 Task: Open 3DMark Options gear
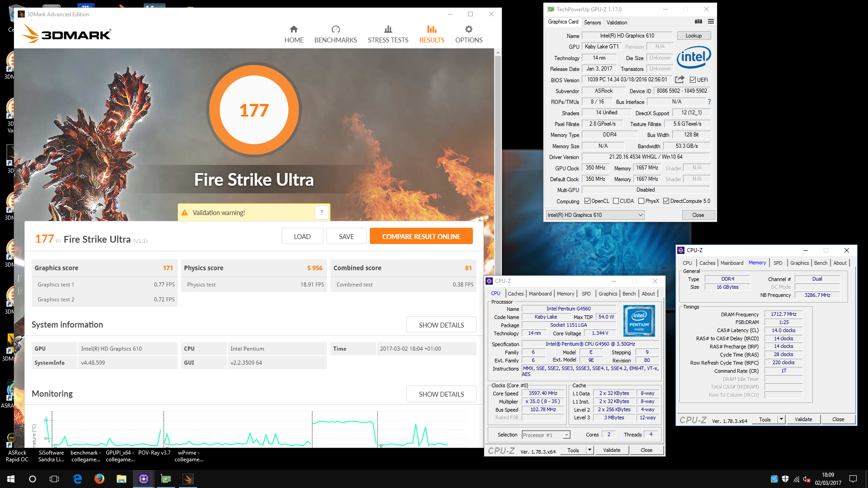pos(469,34)
